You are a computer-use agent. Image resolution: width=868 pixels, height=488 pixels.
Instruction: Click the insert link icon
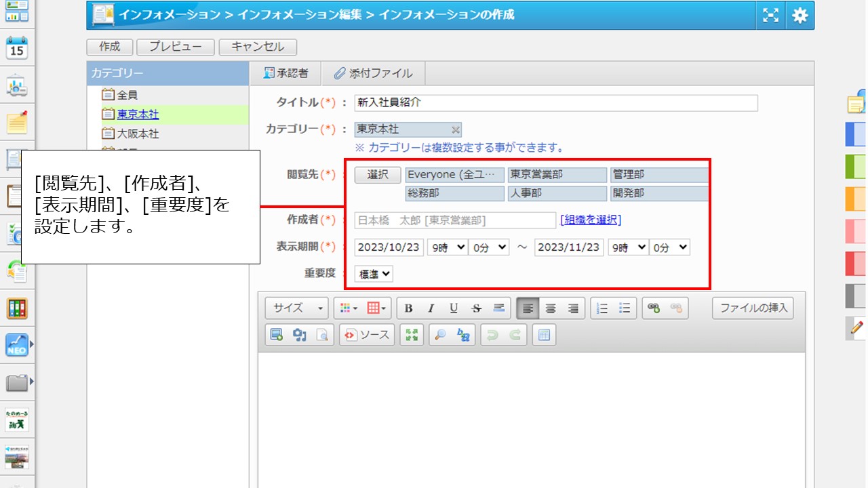[654, 308]
